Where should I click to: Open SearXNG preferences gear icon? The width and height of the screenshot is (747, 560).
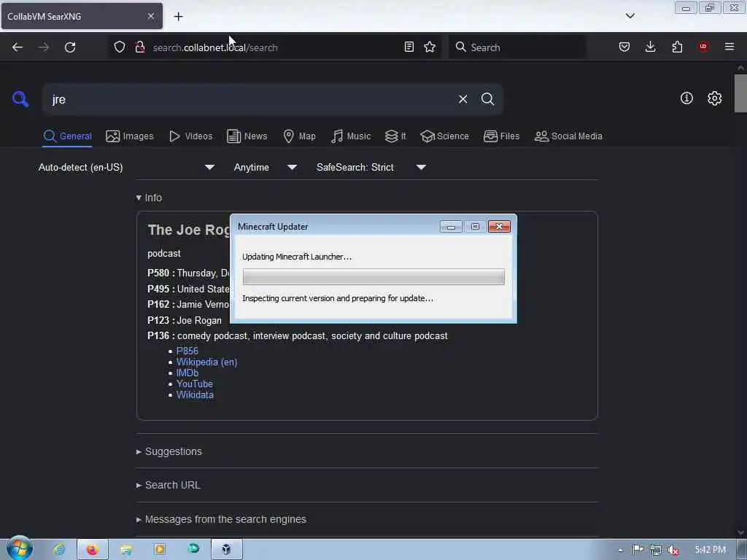coord(714,98)
